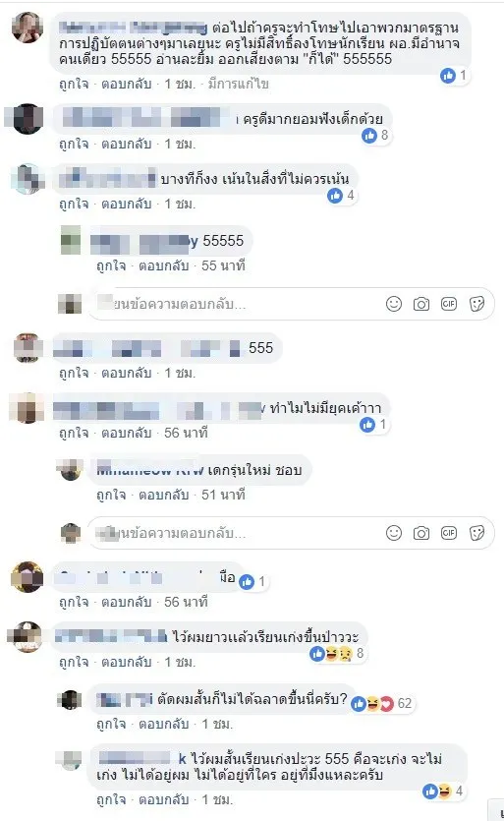Attach photo via second reply box camera icon
This screenshot has height=821, width=504.
pos(421,533)
